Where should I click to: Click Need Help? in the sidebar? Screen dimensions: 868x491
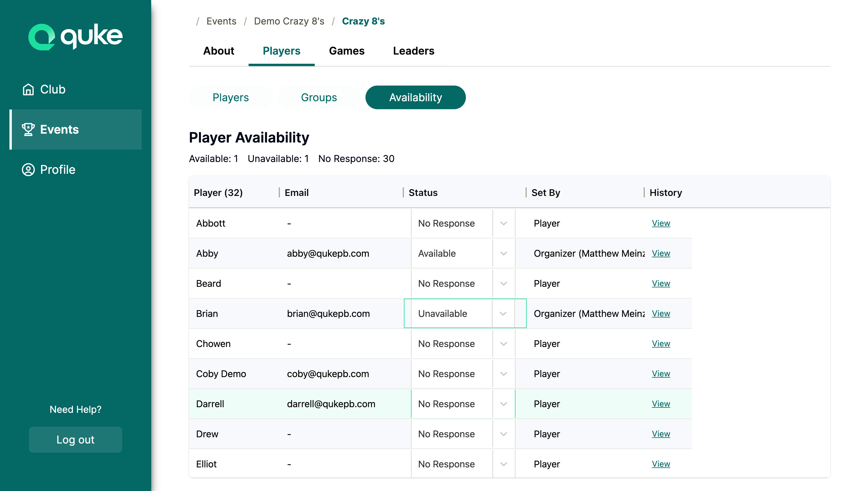(75, 409)
